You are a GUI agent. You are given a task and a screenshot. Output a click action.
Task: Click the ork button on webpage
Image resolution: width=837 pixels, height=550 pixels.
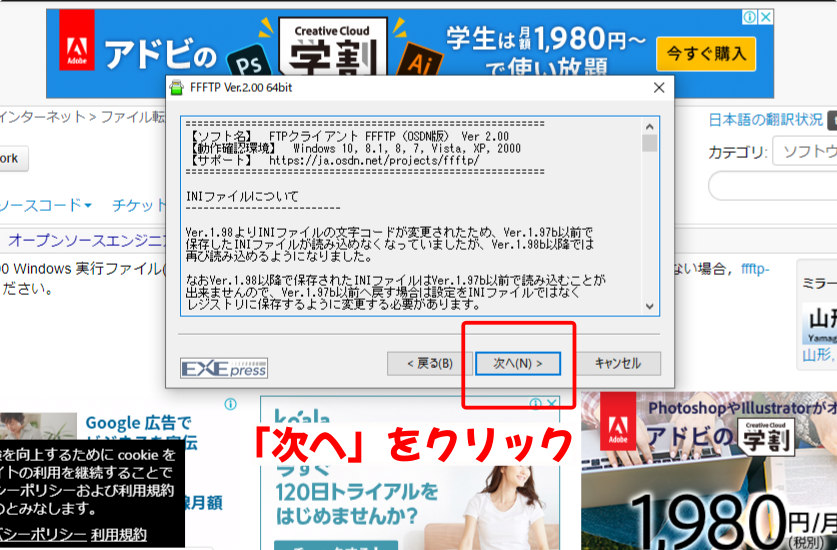point(12,159)
